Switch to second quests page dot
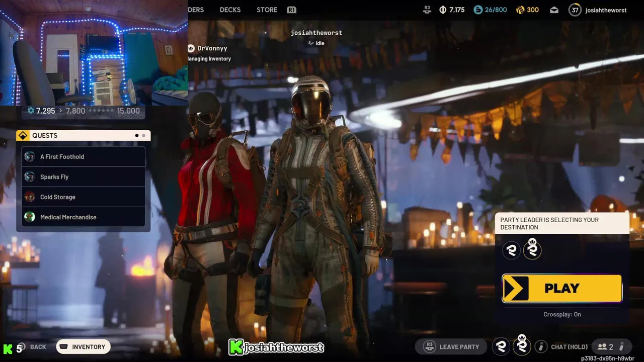Image resolution: width=644 pixels, height=362 pixels. 143,135
